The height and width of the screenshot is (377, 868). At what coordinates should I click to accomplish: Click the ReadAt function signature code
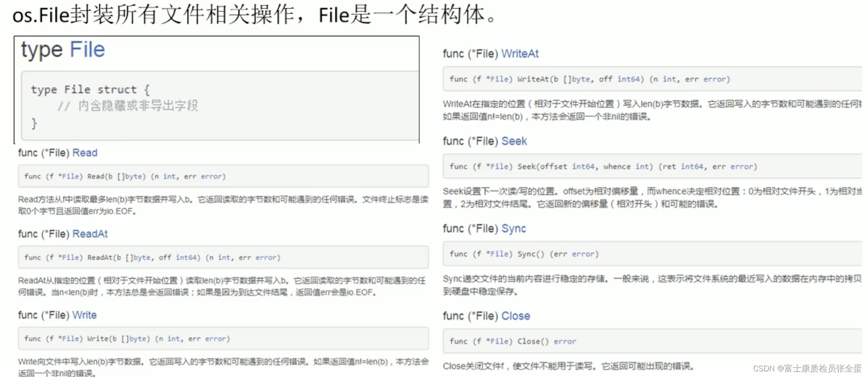[152, 258]
